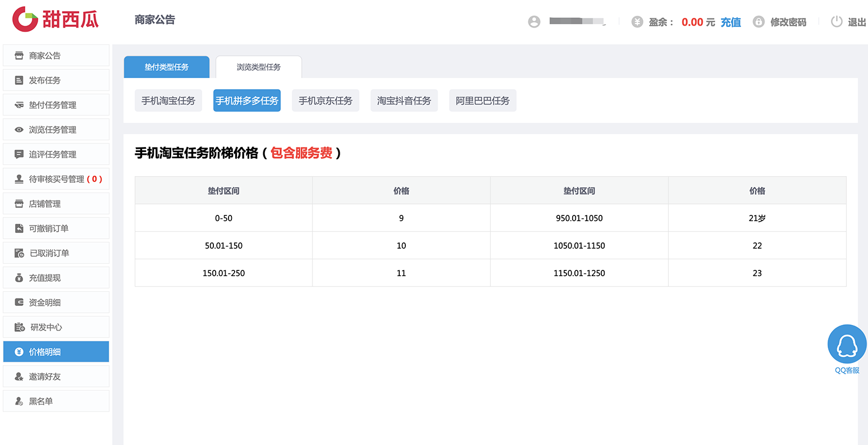The height and width of the screenshot is (445, 868).
Task: Click 退出 to log out
Action: tap(857, 22)
